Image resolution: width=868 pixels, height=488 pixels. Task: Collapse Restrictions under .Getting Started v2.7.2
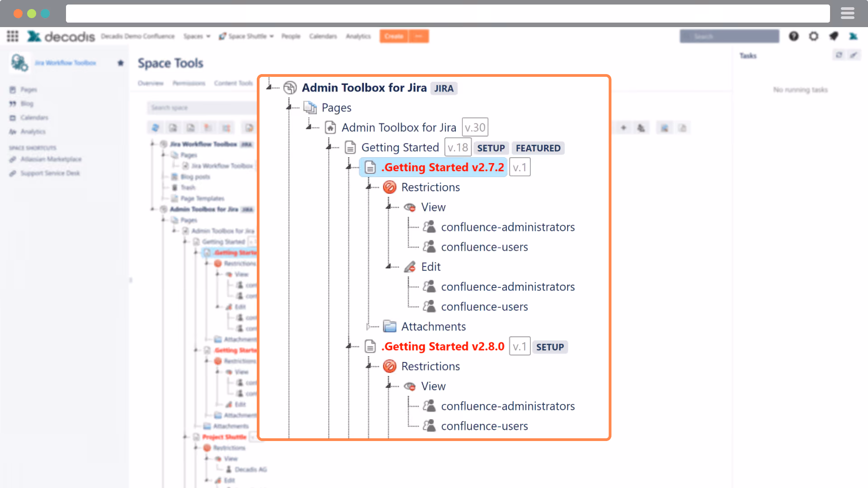coord(368,187)
